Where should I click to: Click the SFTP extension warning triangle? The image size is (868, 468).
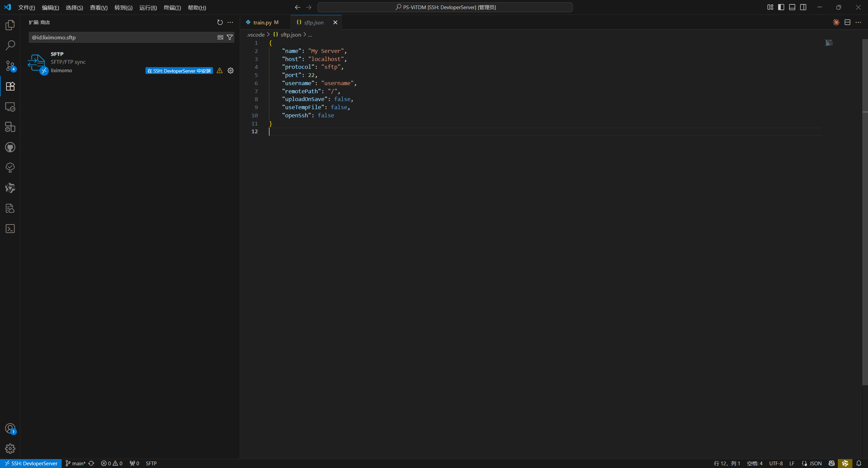(220, 71)
